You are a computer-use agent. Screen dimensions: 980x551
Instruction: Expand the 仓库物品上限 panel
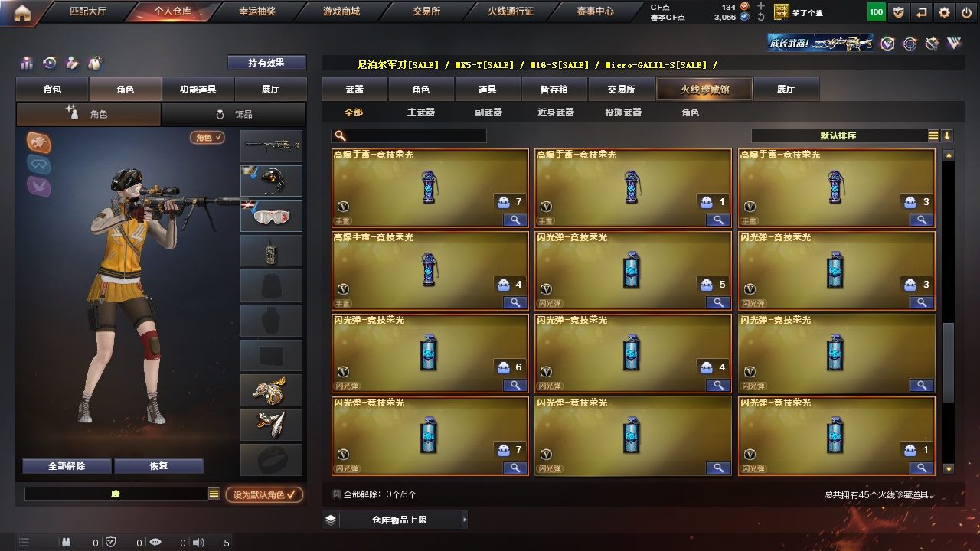pyautogui.click(x=394, y=520)
